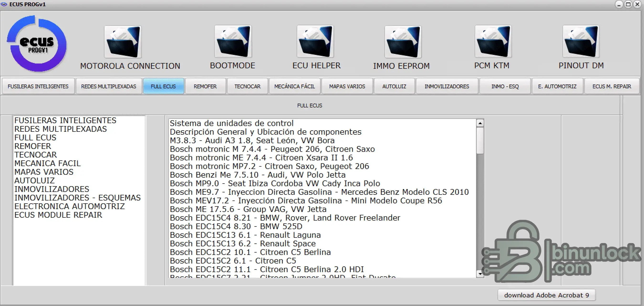
Task: Open 'Descripción General y Ubicación de componentes'
Action: tap(266, 132)
